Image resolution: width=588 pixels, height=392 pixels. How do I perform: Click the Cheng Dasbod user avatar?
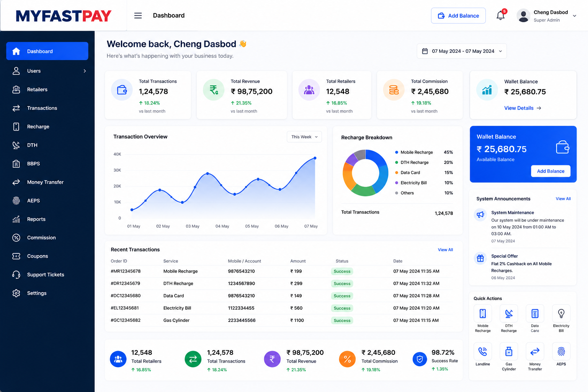523,16
